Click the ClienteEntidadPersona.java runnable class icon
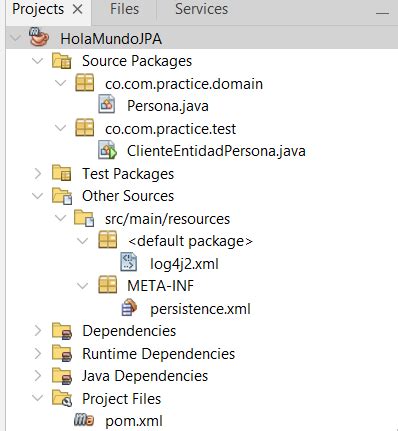Image resolution: width=398 pixels, height=431 pixels. click(107, 151)
